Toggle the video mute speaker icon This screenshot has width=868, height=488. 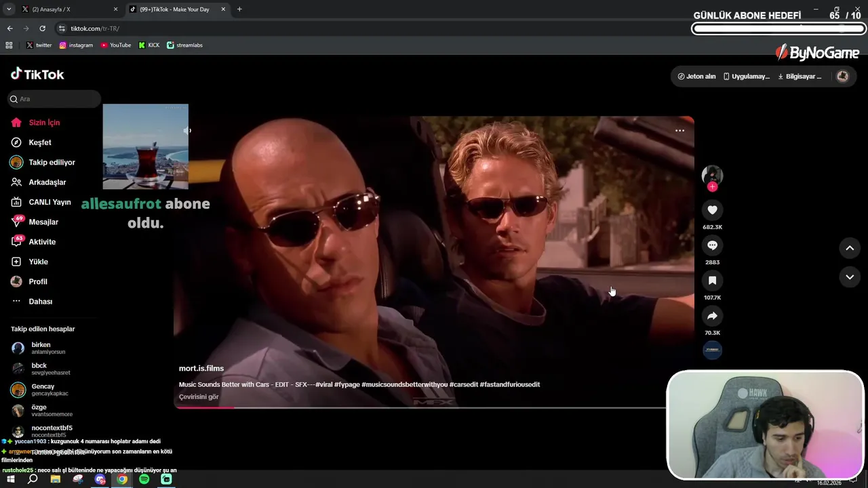(188, 131)
